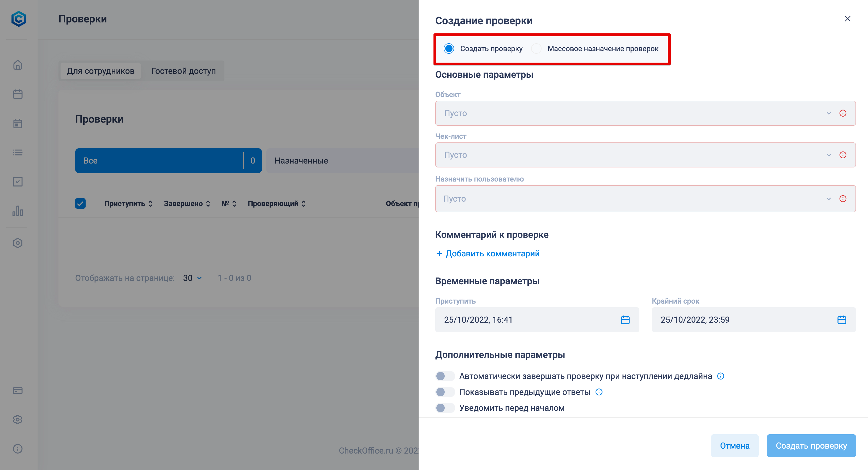The width and height of the screenshot is (868, 470).
Task: Switch to Гостевой доступ tab
Action: tap(183, 71)
